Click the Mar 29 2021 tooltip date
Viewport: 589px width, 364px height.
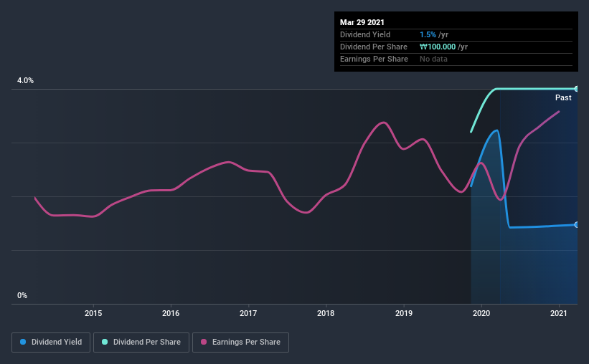362,22
